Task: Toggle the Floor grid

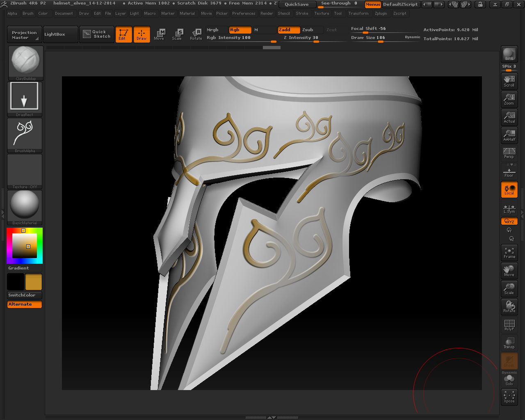Action: click(509, 171)
